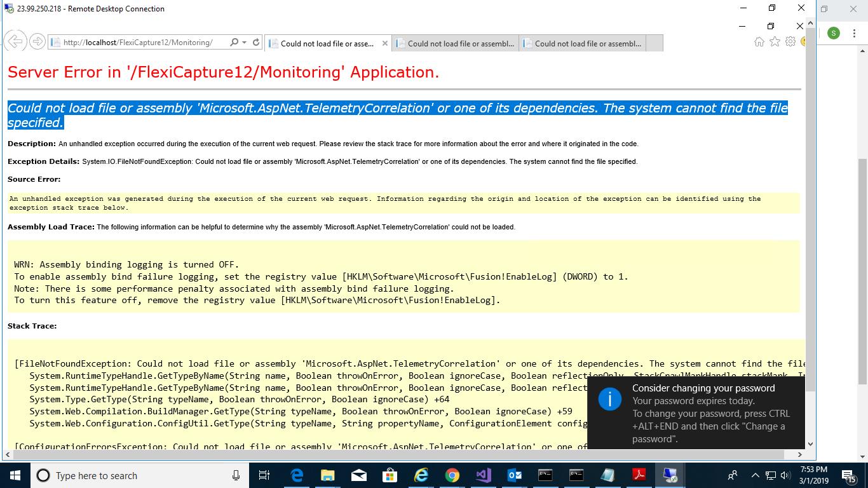Click the 'Description:' label
Image resolution: width=868 pixels, height=488 pixels.
pos(32,144)
